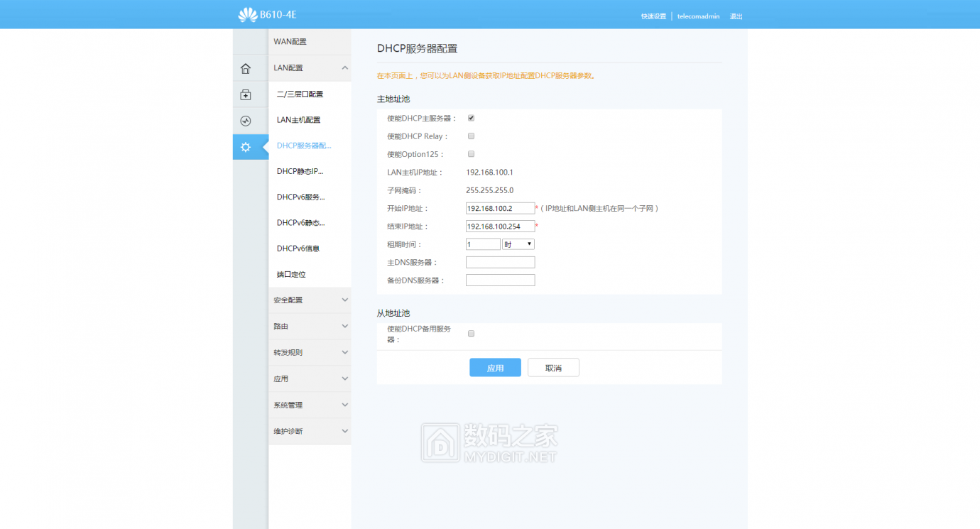Click the 备份DNS服务器 input field

coord(500,280)
